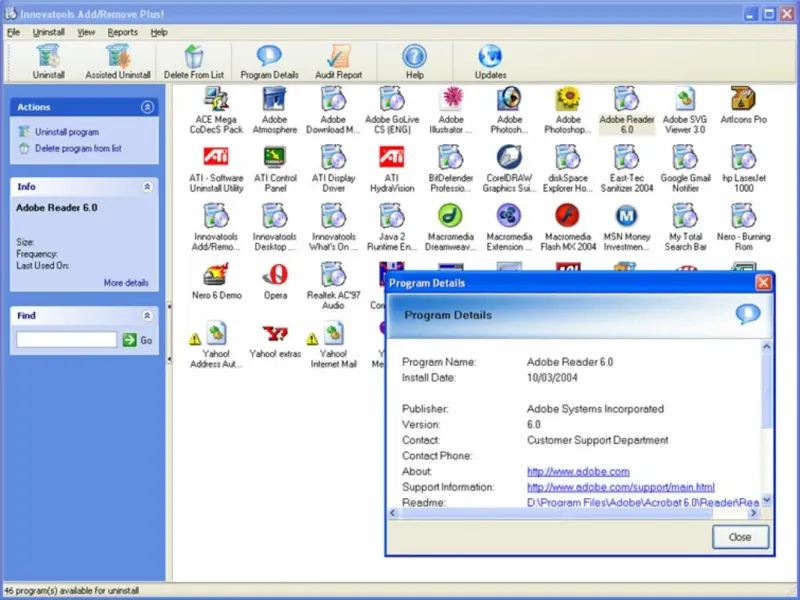This screenshot has height=600, width=800.
Task: Select the ArtIcons Pro program icon
Action: tap(743, 106)
